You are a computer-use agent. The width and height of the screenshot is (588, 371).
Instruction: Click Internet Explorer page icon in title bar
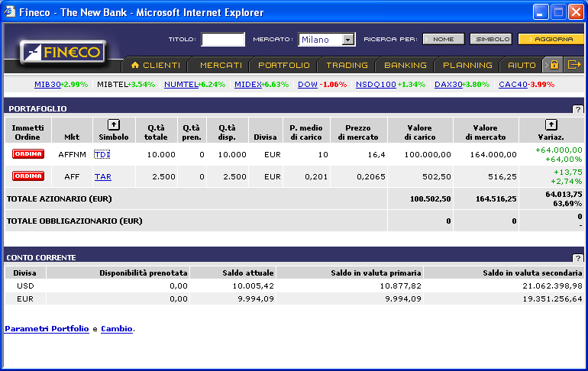click(x=10, y=11)
